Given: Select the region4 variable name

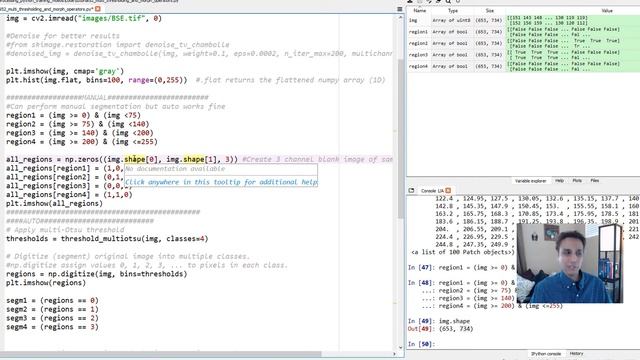Looking at the screenshot, I should tap(418, 66).
